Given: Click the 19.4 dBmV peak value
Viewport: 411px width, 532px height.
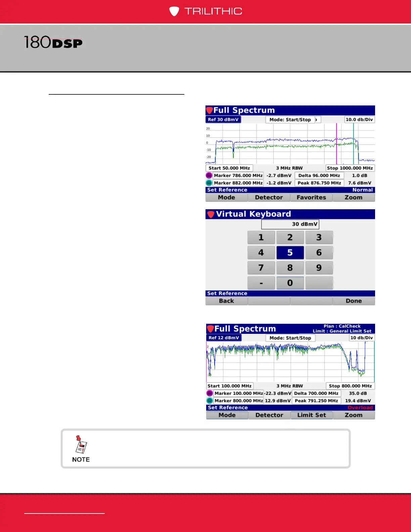Looking at the screenshot, I should [x=358, y=401].
